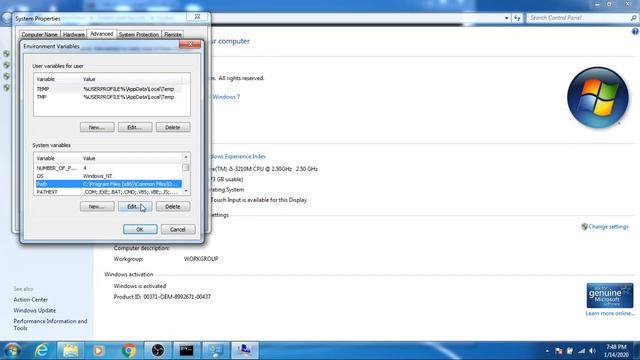Refresh the Control Panel address bar
Screen dimensions: 640x360
click(x=517, y=18)
